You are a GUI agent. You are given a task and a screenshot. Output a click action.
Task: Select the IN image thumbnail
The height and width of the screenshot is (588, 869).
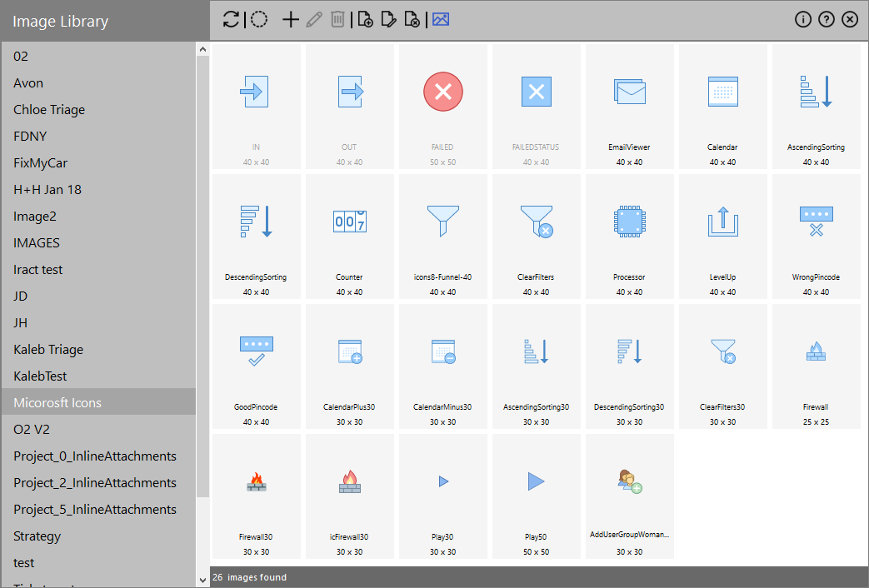pos(256,107)
